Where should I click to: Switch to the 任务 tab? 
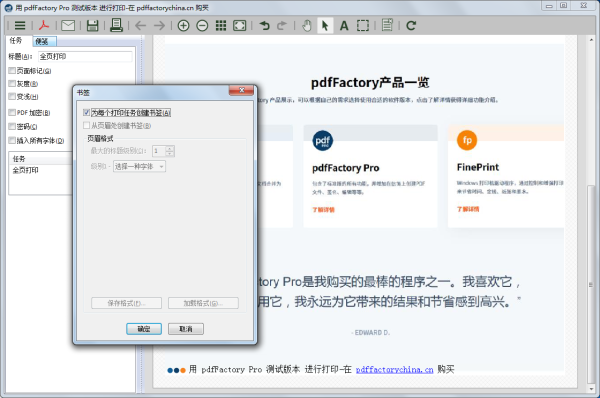click(16, 41)
